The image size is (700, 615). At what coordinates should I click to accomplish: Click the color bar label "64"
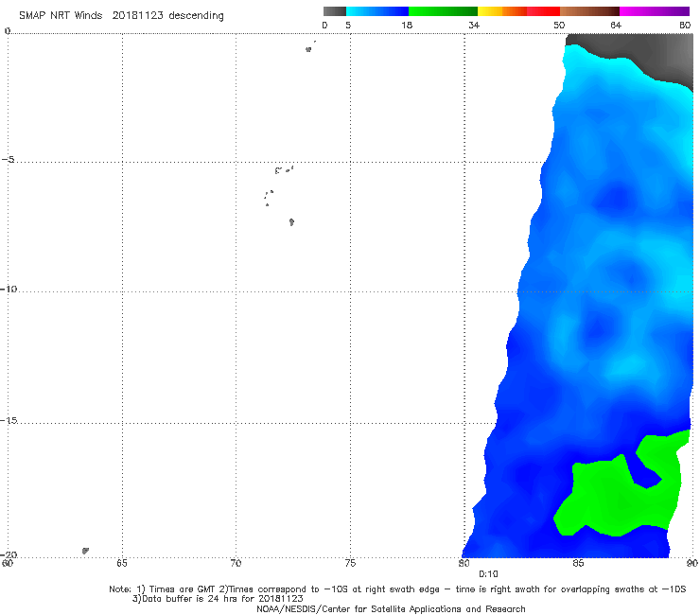(x=616, y=26)
